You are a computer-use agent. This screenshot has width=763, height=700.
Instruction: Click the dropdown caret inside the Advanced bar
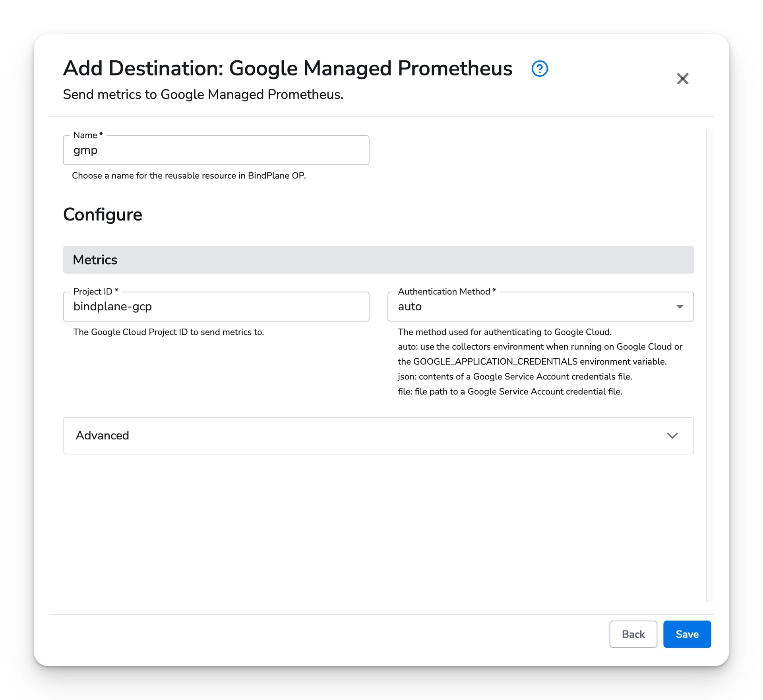[x=672, y=435]
